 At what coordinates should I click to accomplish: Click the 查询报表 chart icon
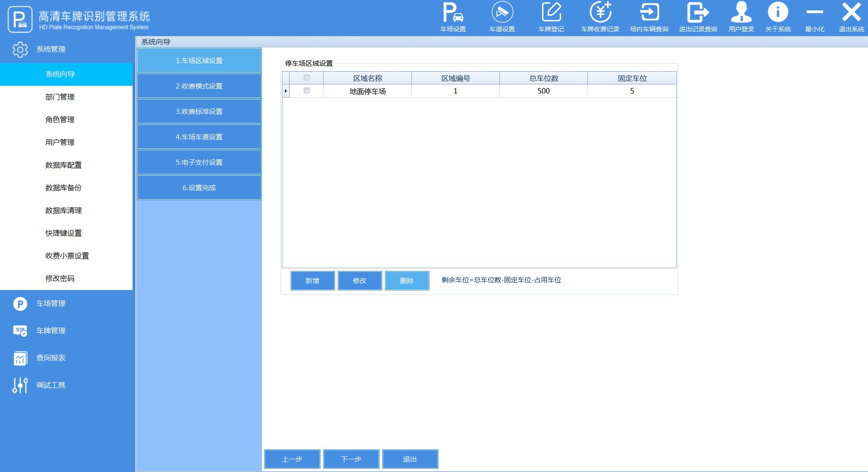(x=20, y=358)
